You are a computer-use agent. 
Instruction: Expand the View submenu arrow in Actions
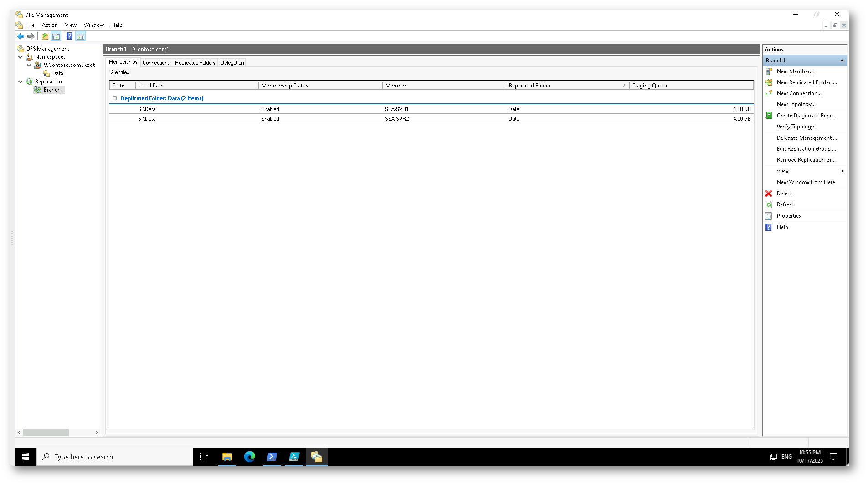[x=842, y=171]
